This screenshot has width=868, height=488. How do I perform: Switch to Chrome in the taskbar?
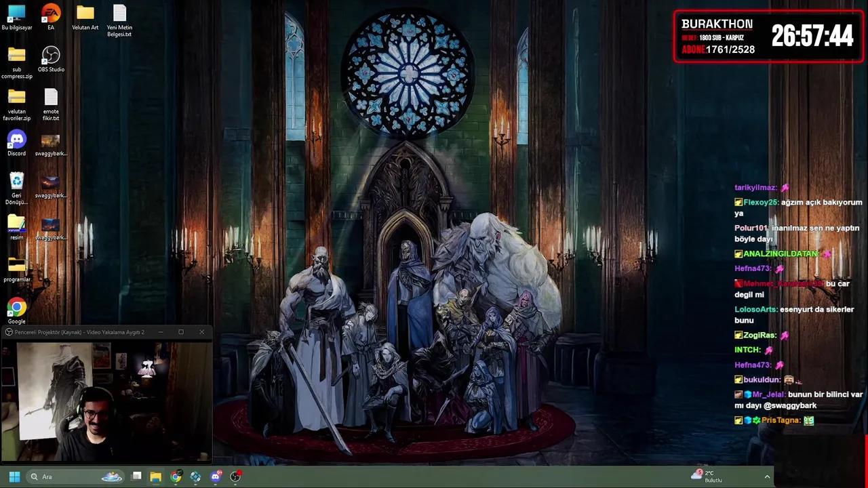[x=176, y=476]
